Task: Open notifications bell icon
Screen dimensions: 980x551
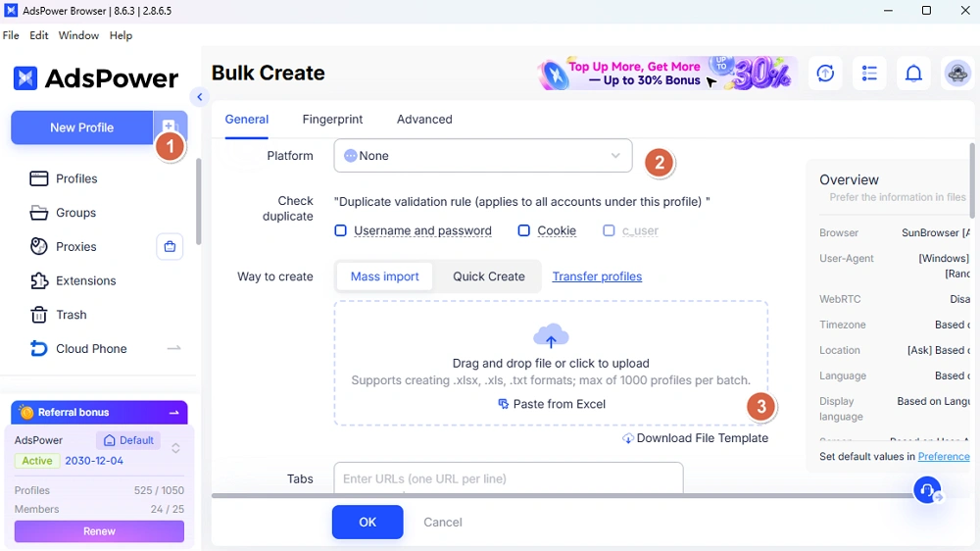Action: [x=913, y=74]
